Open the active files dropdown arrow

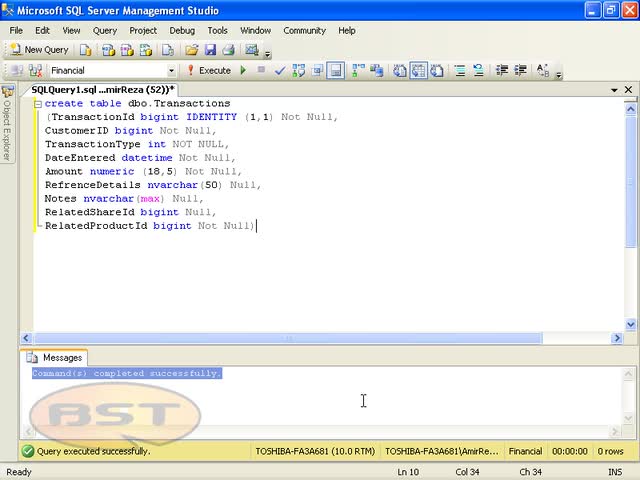pos(614,90)
